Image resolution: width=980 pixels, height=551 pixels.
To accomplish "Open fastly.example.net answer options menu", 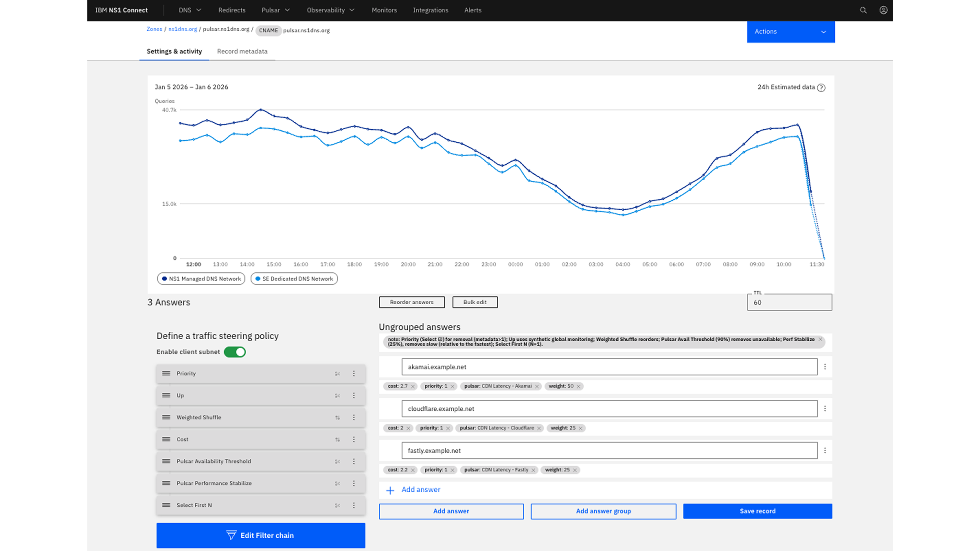I will click(x=825, y=450).
